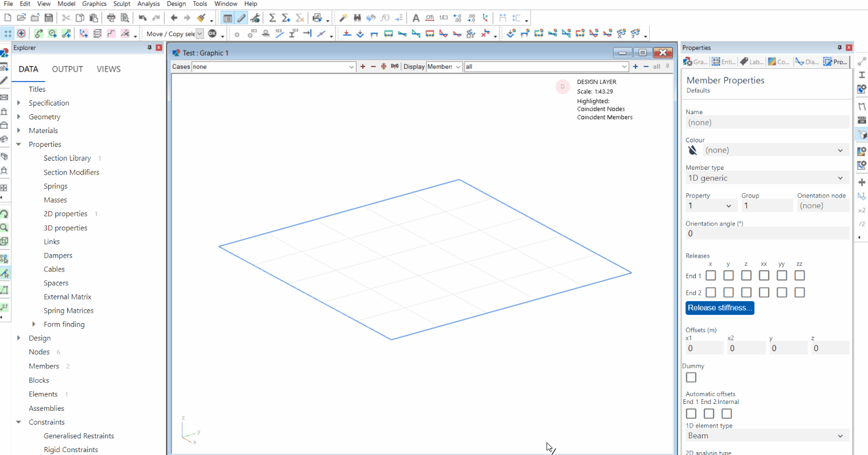868x455 pixels.
Task: Click the Orientation angle input field
Action: coord(766,234)
